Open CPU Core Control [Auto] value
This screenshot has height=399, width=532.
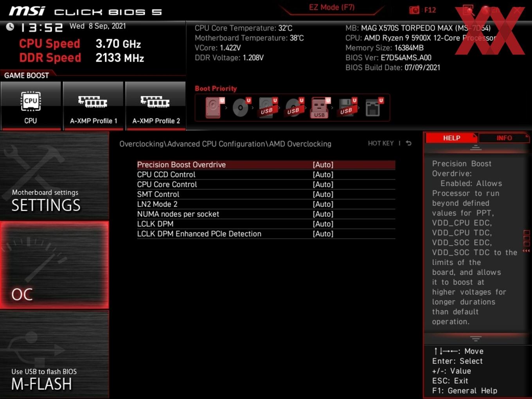coord(323,184)
